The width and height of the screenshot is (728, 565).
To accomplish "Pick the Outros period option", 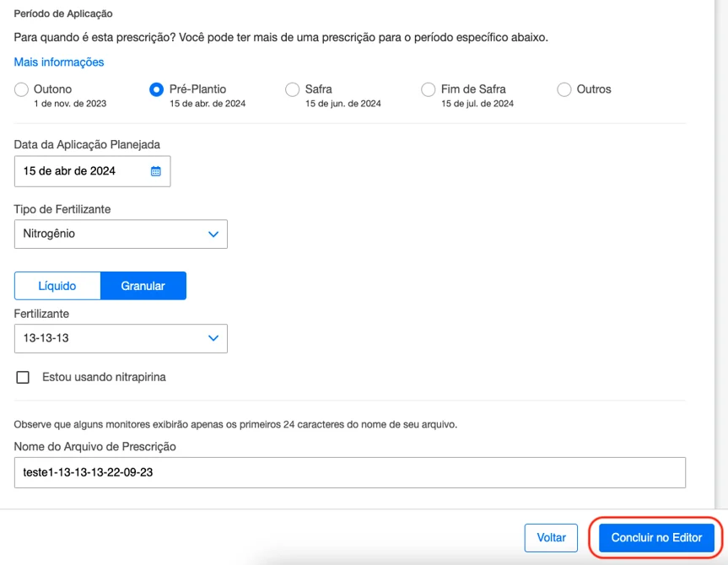I will point(564,89).
